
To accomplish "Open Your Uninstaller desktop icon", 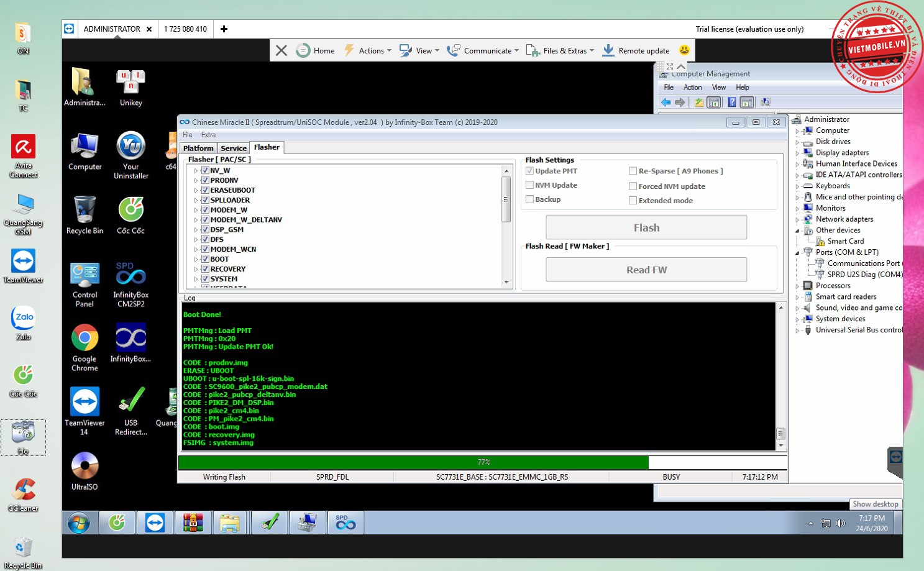I will click(x=130, y=155).
